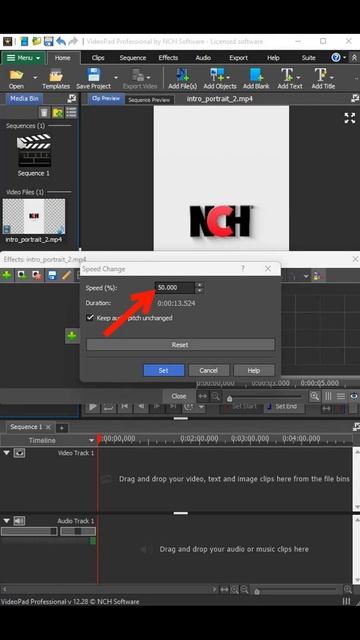Switch to the Home ribbon tab
This screenshot has width=360, height=640.
point(62,58)
